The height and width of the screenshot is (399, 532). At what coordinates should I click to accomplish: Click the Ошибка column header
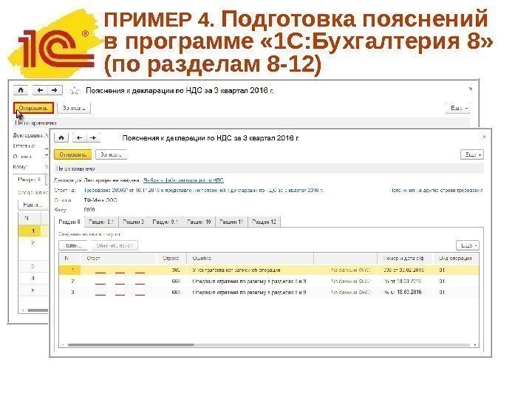click(250, 258)
